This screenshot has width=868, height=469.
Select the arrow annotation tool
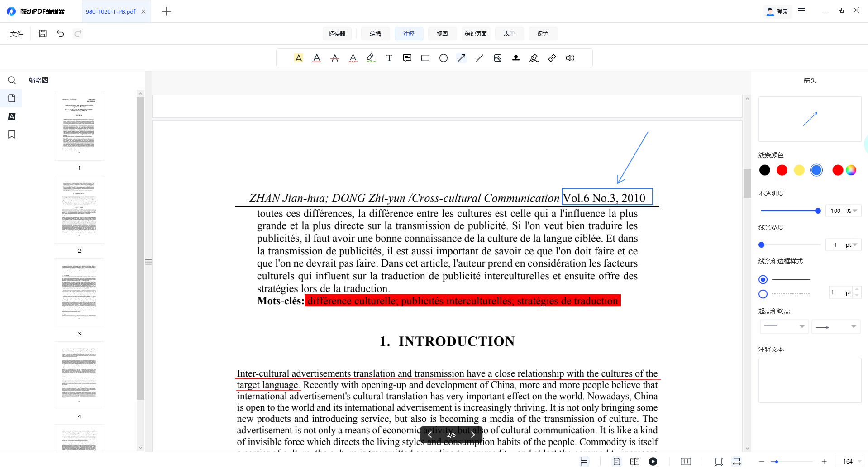(x=462, y=58)
